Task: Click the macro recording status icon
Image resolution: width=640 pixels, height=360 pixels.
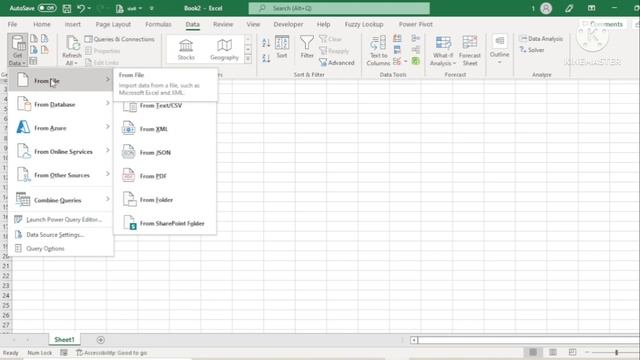Action: click(x=64, y=353)
